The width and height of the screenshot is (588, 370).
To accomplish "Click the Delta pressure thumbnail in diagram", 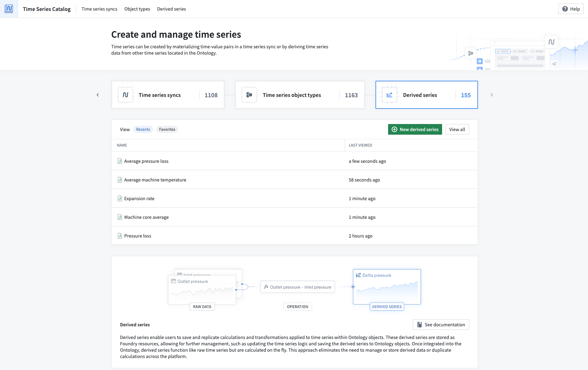I will (387, 287).
